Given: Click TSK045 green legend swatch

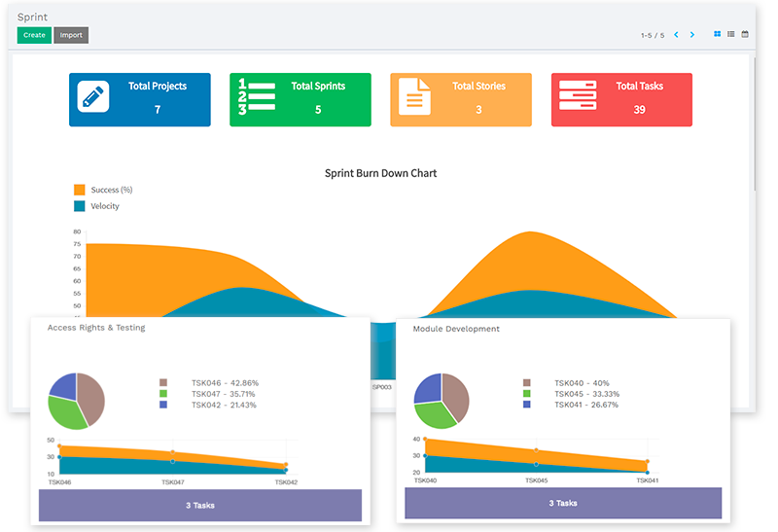Looking at the screenshot, I should pyautogui.click(x=527, y=394).
